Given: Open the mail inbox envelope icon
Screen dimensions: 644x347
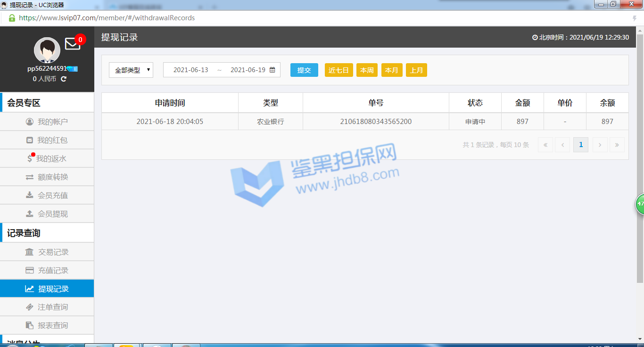Looking at the screenshot, I should pos(72,44).
